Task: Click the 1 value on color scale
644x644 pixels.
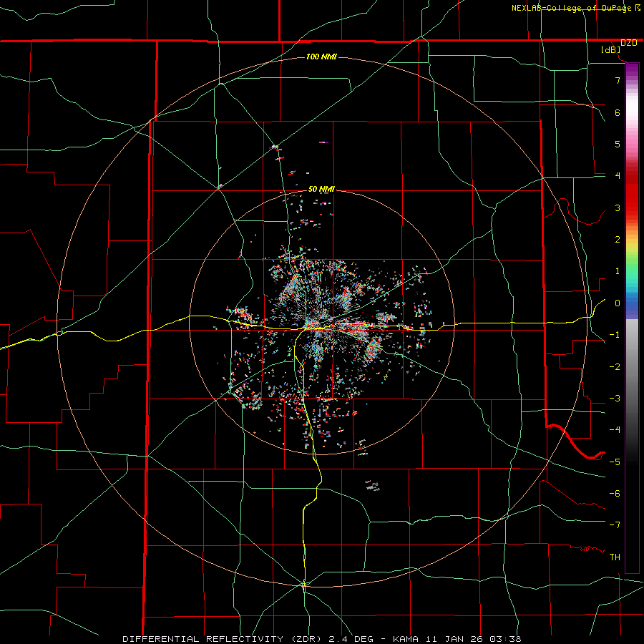Action: (618, 271)
